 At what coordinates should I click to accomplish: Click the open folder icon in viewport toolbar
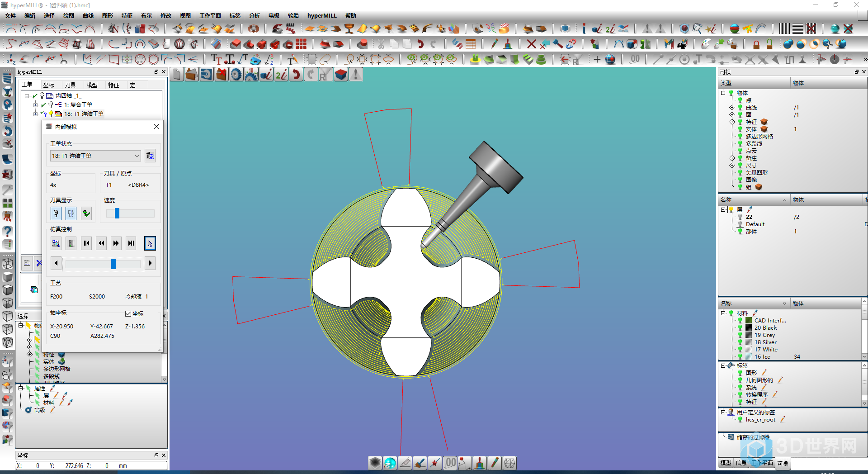192,75
